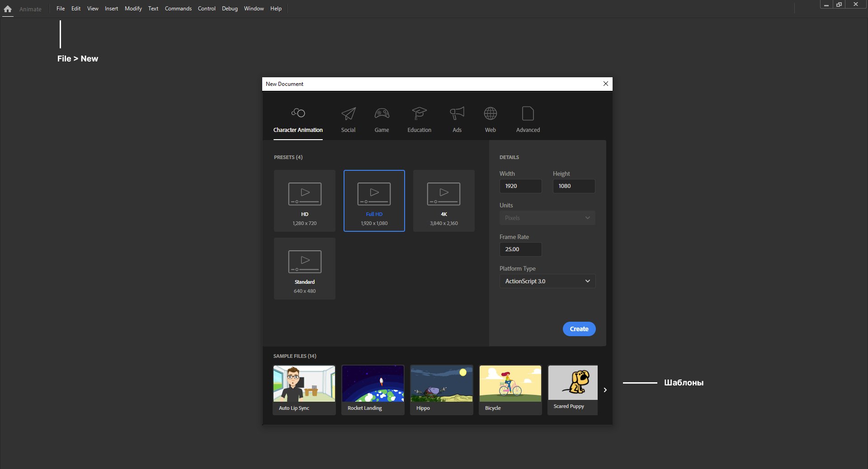868x469 pixels.
Task: Choose the Social paper plane icon
Action: click(x=349, y=113)
